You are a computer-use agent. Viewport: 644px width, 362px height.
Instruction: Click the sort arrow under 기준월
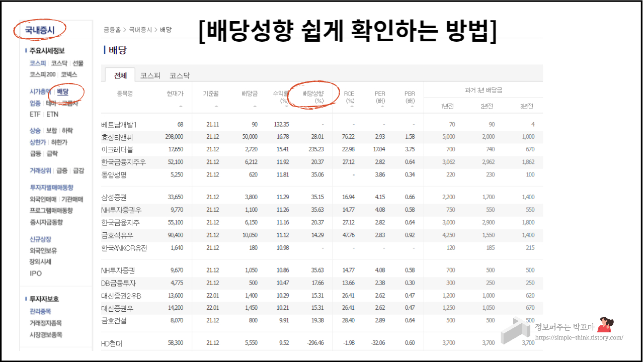216,106
